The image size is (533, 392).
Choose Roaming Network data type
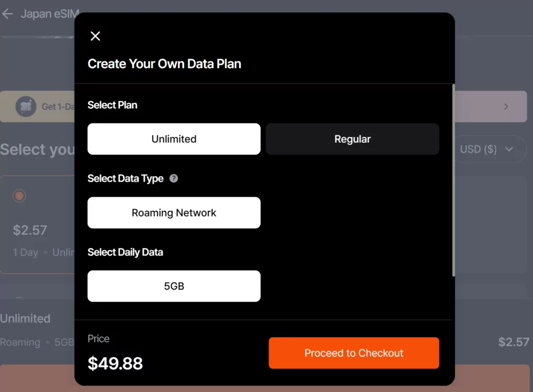coord(174,213)
